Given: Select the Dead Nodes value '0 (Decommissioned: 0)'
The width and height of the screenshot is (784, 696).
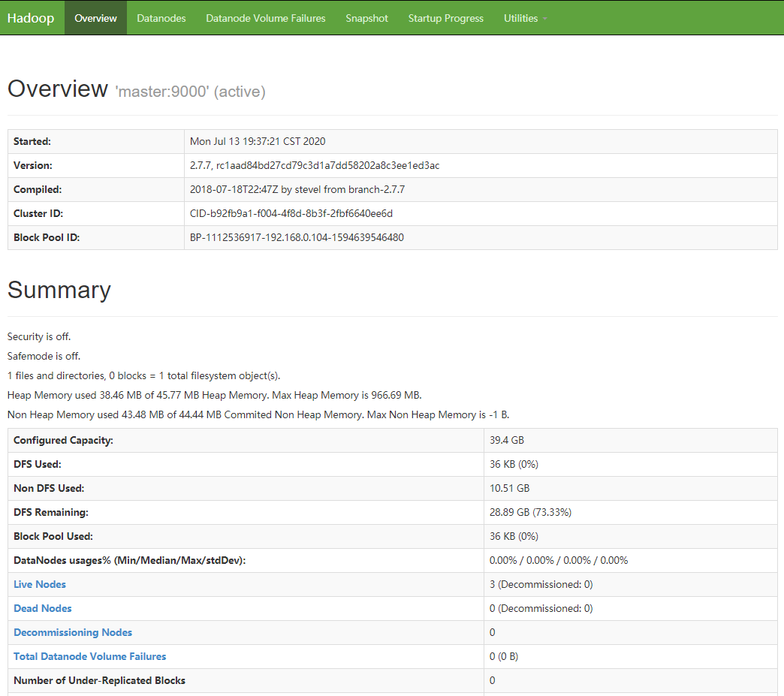Looking at the screenshot, I should (x=541, y=608).
